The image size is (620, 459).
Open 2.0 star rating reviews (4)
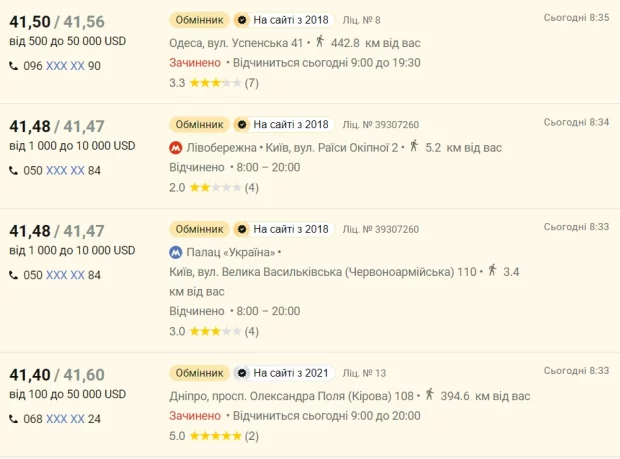[214, 187]
